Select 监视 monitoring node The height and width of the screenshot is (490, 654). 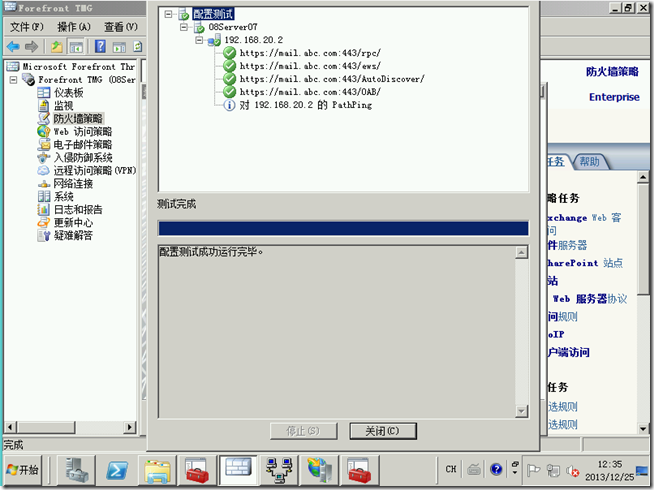pyautogui.click(x=63, y=106)
